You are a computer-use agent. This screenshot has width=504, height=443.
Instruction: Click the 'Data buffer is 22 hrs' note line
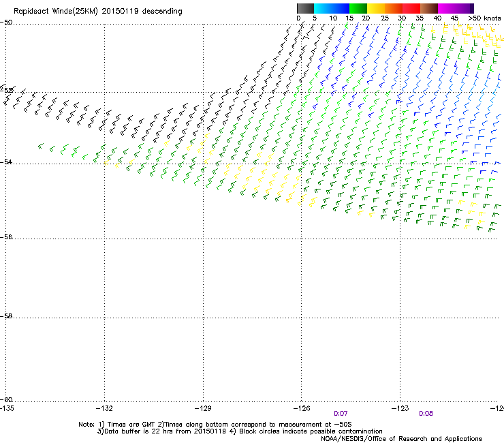[240, 431]
